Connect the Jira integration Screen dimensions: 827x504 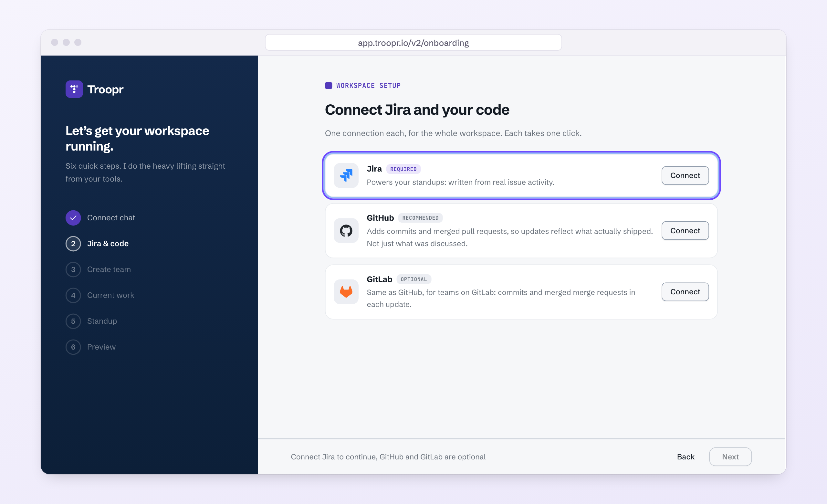685,175
